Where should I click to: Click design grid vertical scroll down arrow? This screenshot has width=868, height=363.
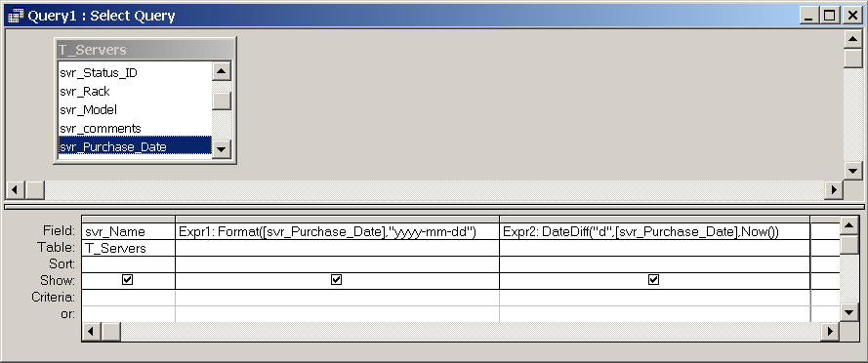(849, 312)
